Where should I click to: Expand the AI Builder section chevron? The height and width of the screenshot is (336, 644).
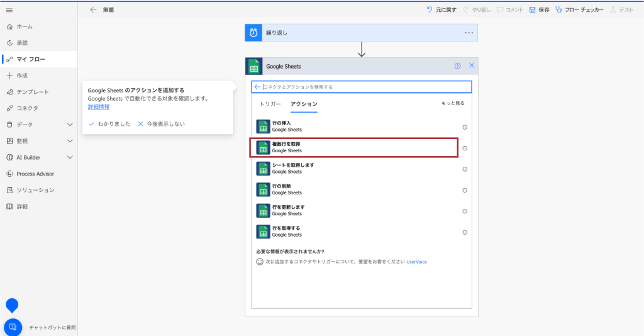click(x=70, y=157)
